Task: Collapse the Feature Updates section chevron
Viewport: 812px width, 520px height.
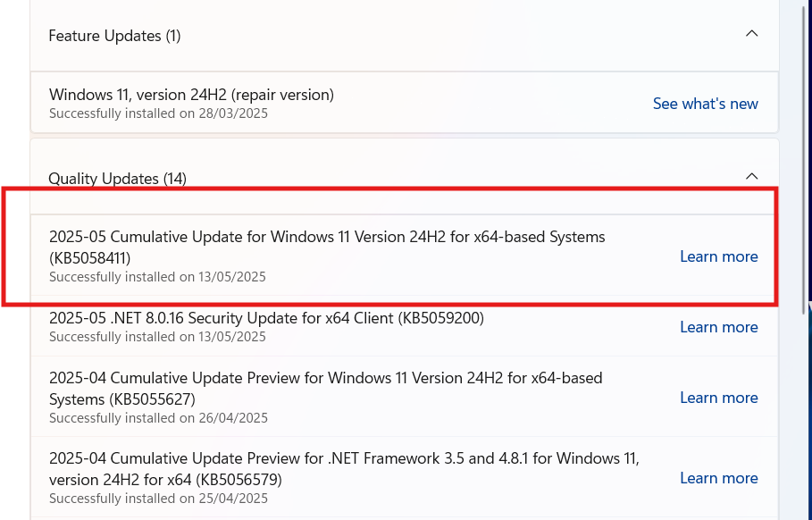Action: 751,34
